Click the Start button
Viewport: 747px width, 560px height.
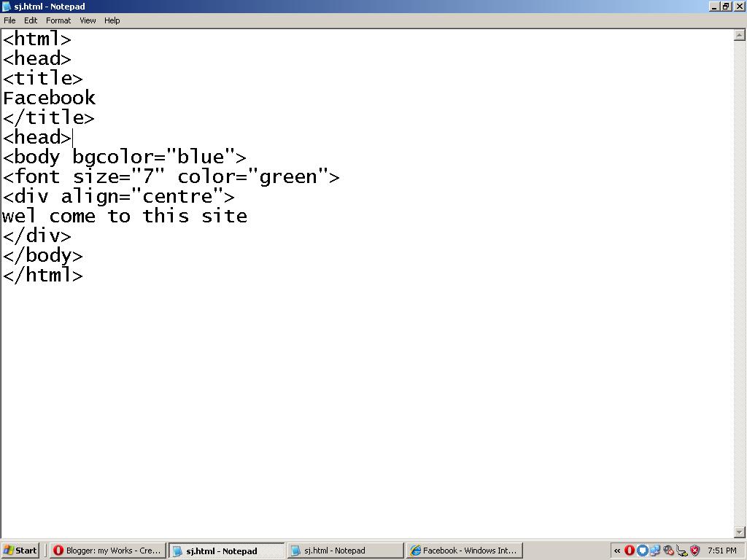[20, 551]
